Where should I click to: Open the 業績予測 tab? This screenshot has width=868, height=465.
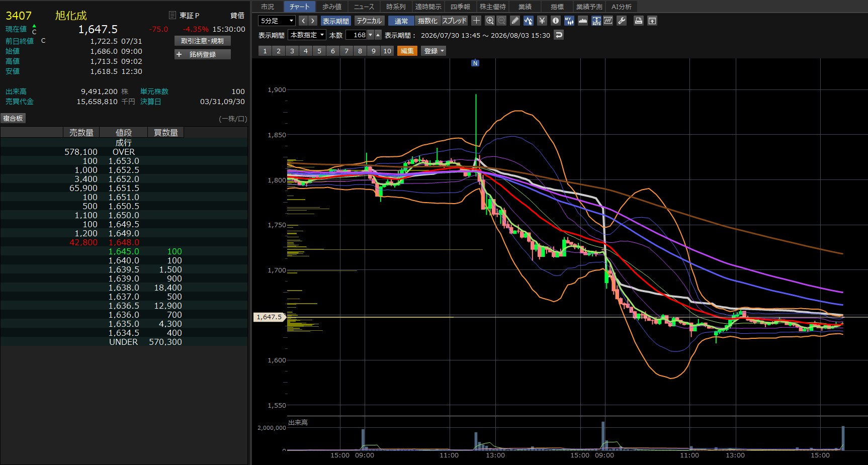[589, 7]
